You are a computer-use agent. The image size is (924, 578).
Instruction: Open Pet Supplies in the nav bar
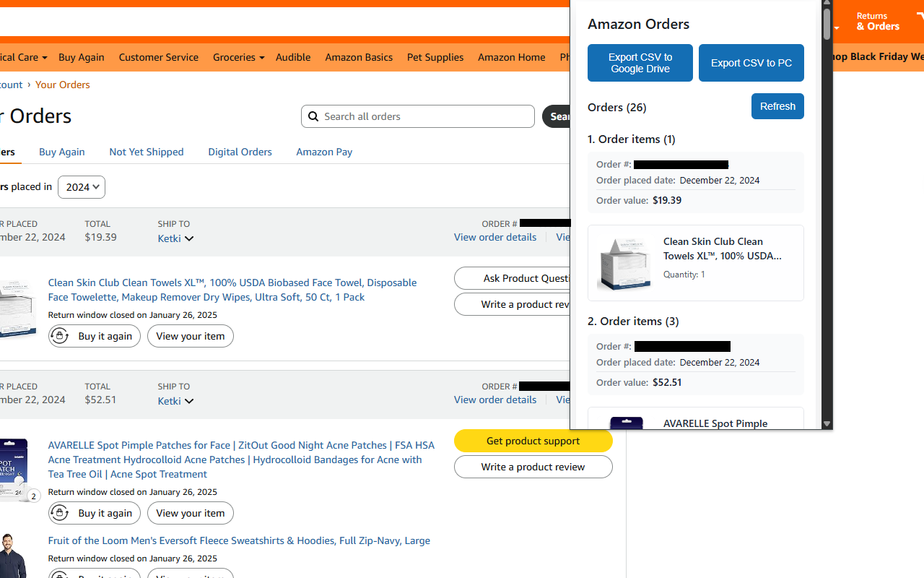point(435,57)
